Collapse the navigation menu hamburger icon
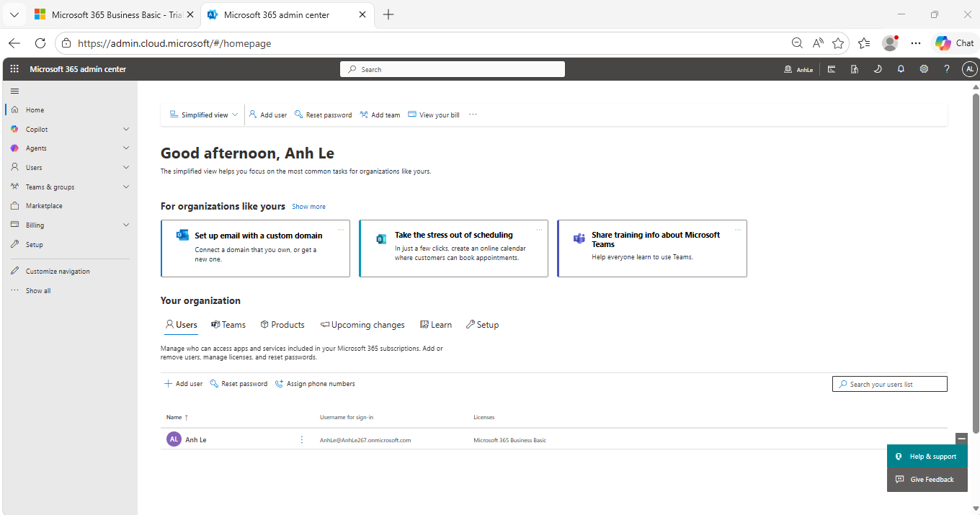 pos(14,91)
